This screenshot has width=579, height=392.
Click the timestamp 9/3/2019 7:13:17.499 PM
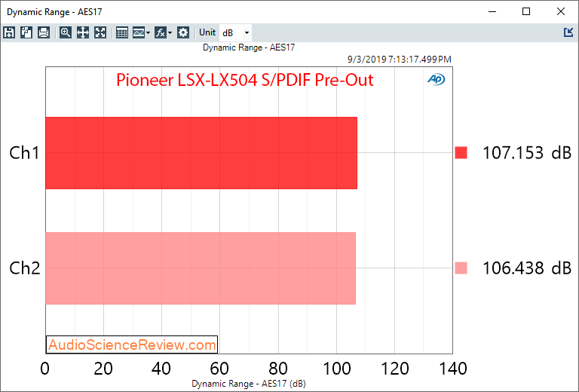[x=399, y=60]
